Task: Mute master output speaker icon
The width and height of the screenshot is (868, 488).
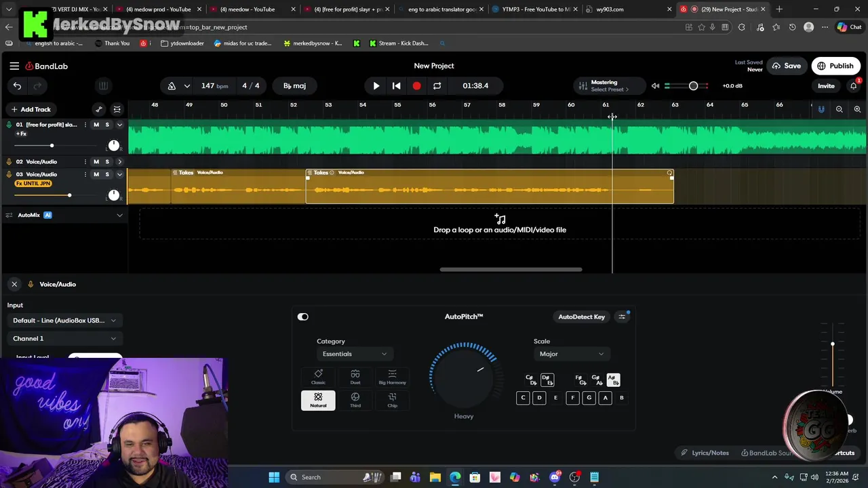Action: pyautogui.click(x=655, y=86)
